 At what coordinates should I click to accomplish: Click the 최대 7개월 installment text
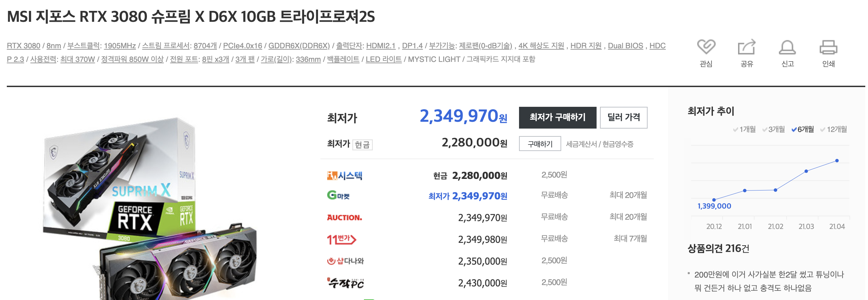click(630, 239)
